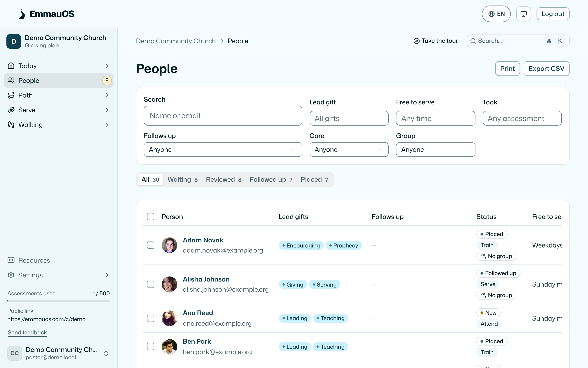
Task: Expand the Today sidebar chevron
Action: pyautogui.click(x=107, y=66)
